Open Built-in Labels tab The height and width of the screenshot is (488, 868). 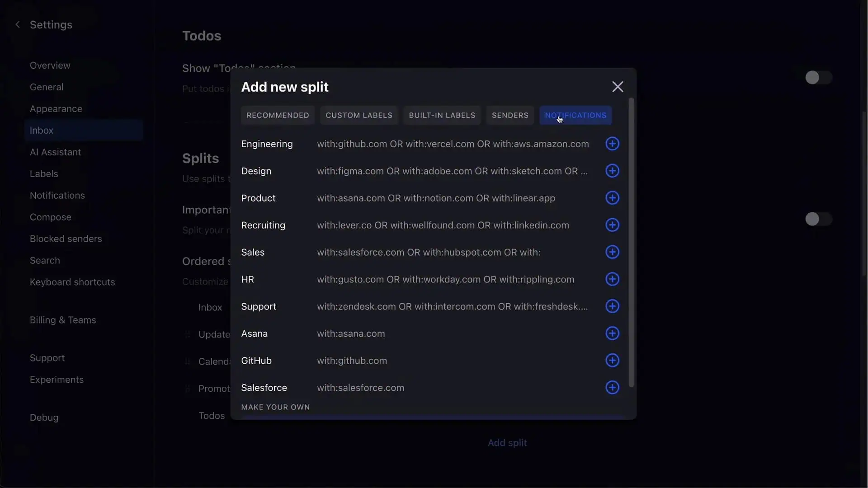coord(442,115)
